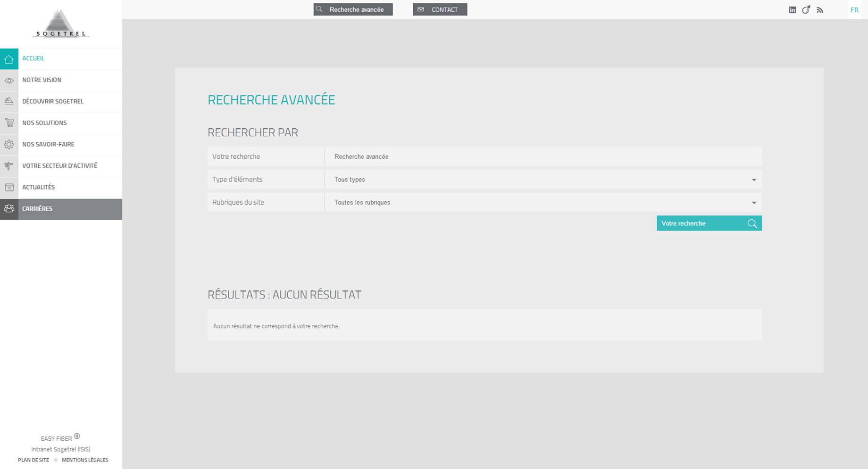
Task: Click the calendar icon for Actualités
Action: point(9,188)
